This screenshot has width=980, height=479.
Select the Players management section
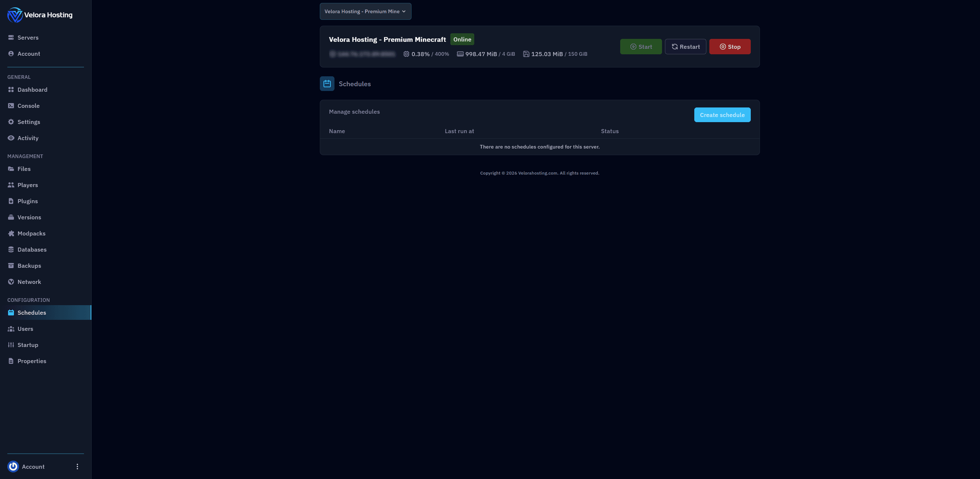click(x=27, y=185)
